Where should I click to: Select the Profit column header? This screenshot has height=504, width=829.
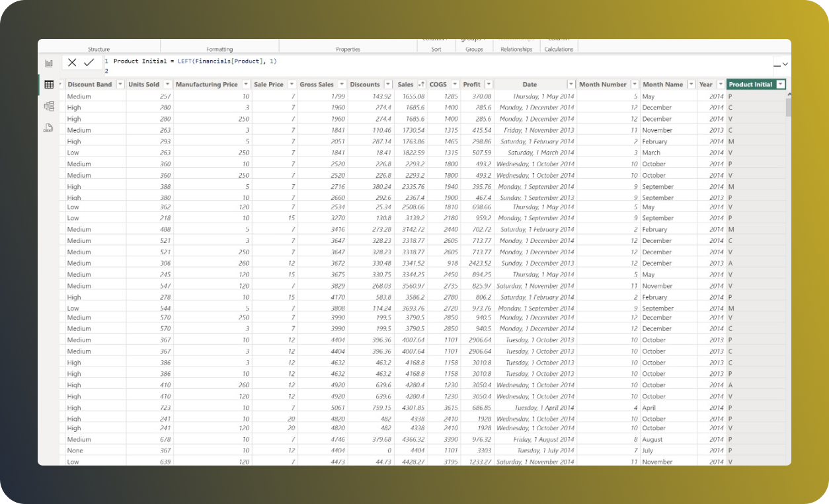tap(470, 85)
